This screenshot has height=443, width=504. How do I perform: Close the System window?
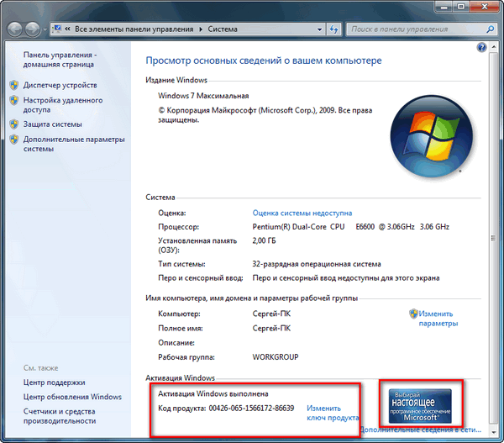tap(485, 6)
